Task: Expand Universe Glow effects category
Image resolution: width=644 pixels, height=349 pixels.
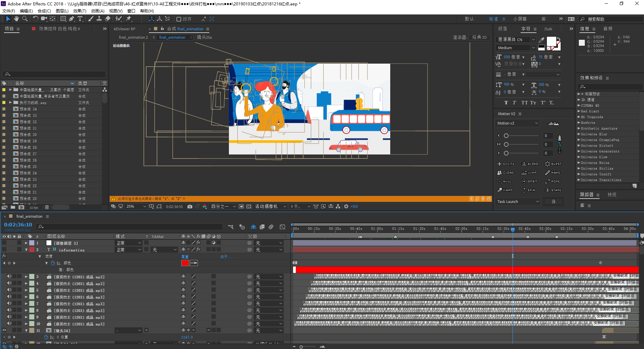Action: (579, 157)
